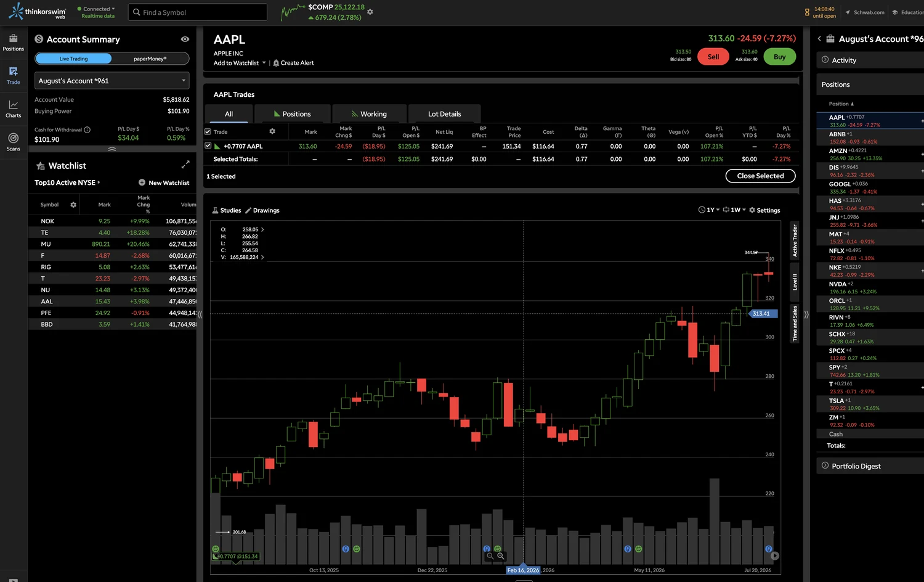Collapse the Account Summary panel chevron

pyautogui.click(x=112, y=149)
